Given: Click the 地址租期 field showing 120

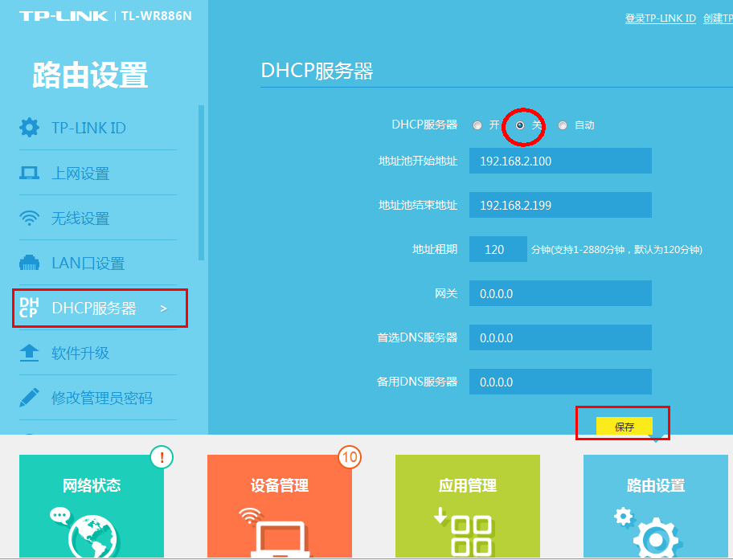Looking at the screenshot, I should (498, 249).
